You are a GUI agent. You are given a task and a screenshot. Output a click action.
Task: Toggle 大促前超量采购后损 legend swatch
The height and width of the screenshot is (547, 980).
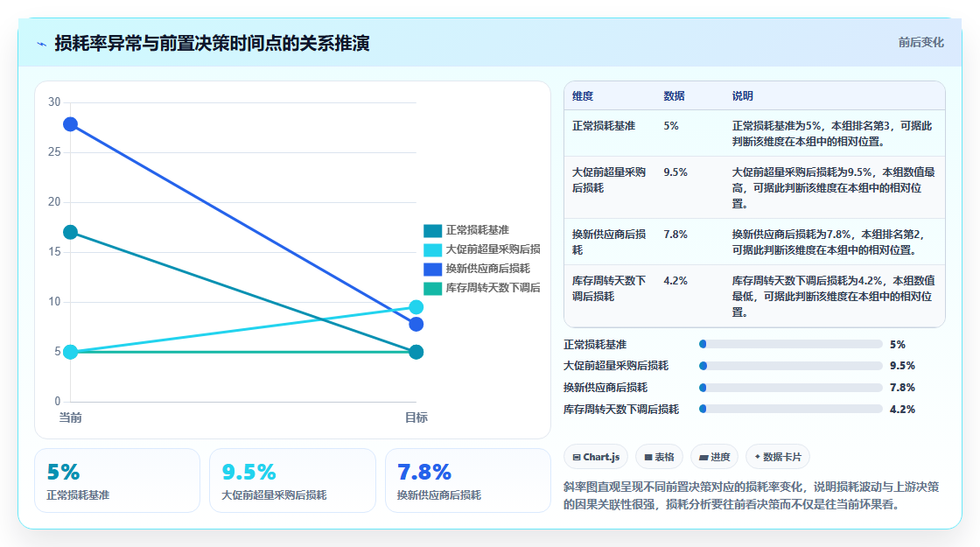click(432, 250)
